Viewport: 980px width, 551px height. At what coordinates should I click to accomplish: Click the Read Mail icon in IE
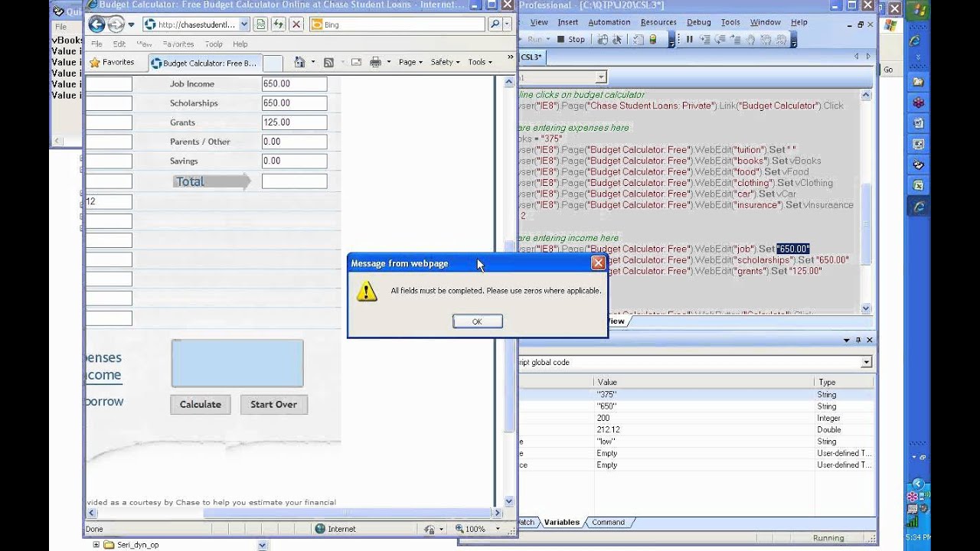(356, 62)
